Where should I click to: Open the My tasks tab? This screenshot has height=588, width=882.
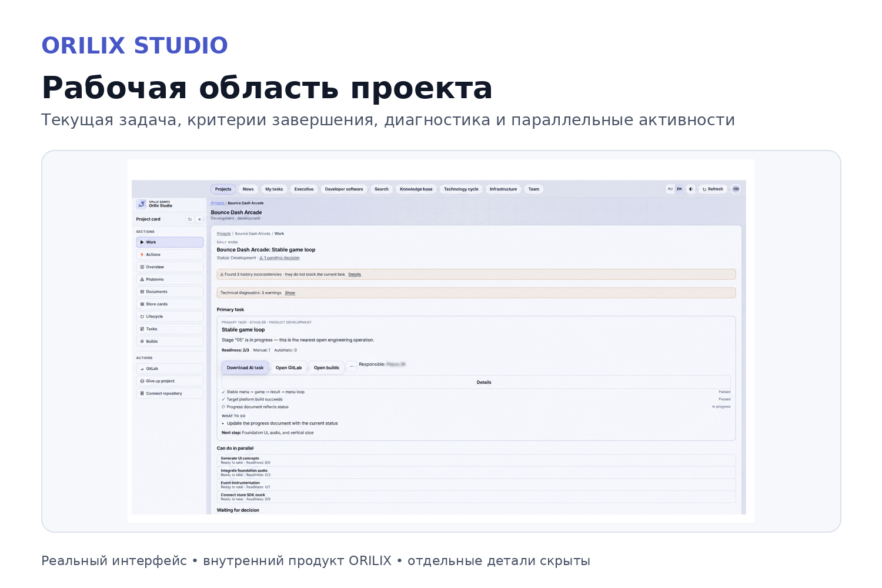click(274, 189)
